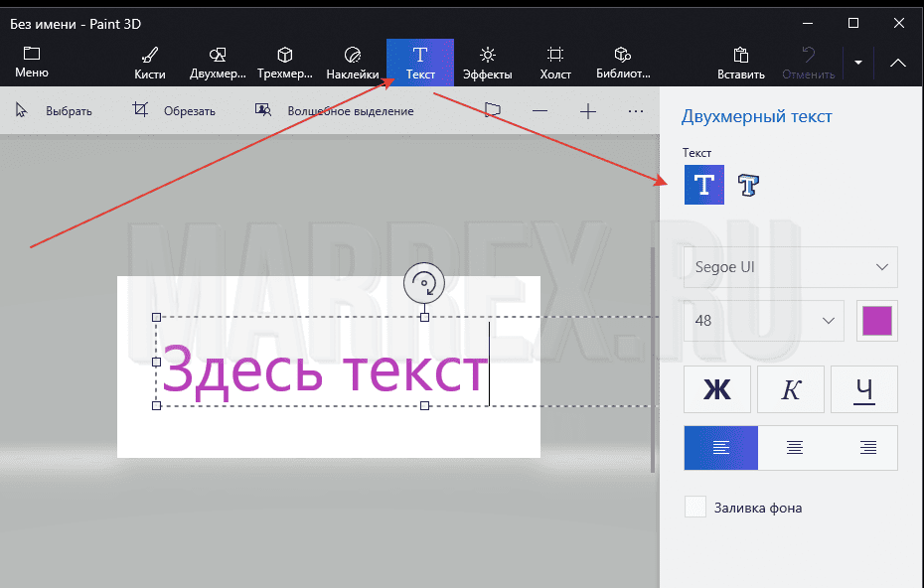Center-align the text
The image size is (924, 588).
795,448
